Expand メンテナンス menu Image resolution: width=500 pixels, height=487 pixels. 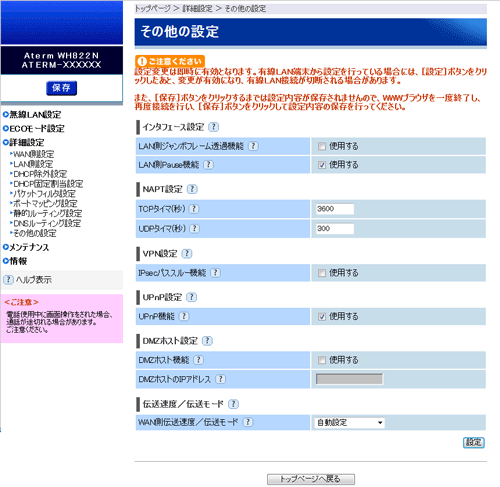(x=26, y=247)
